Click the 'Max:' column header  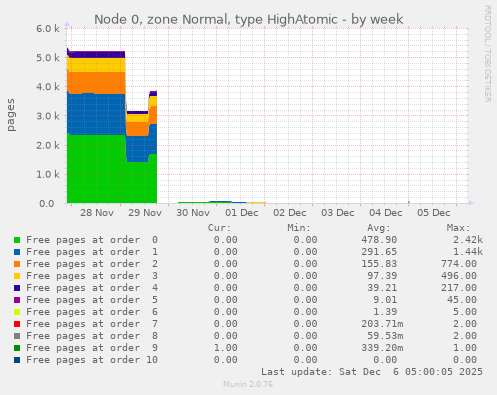coord(458,228)
